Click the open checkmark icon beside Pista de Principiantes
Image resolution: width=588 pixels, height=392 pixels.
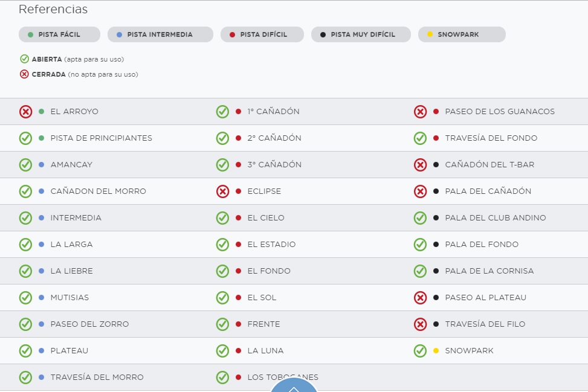tap(25, 138)
